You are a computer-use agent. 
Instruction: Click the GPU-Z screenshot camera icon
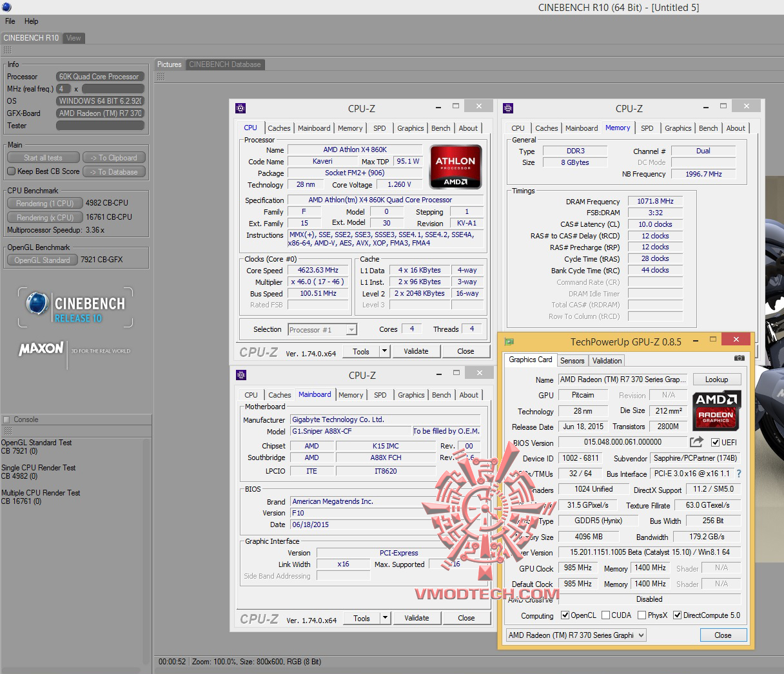pos(739,358)
